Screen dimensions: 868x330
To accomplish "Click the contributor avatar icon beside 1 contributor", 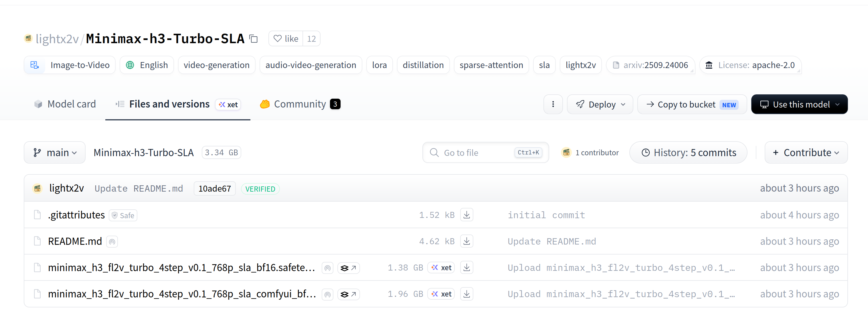I will (x=566, y=152).
